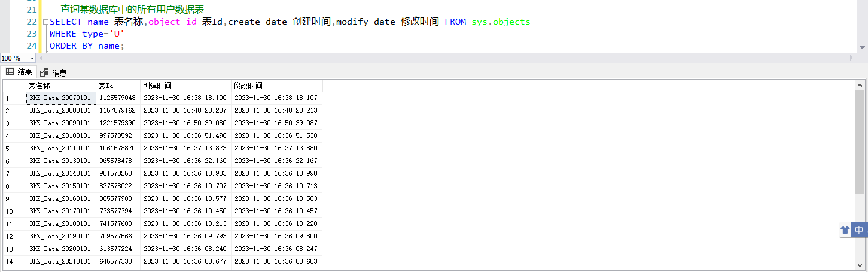Click table Id value 1157579162
The width and height of the screenshot is (868, 272).
click(x=118, y=110)
